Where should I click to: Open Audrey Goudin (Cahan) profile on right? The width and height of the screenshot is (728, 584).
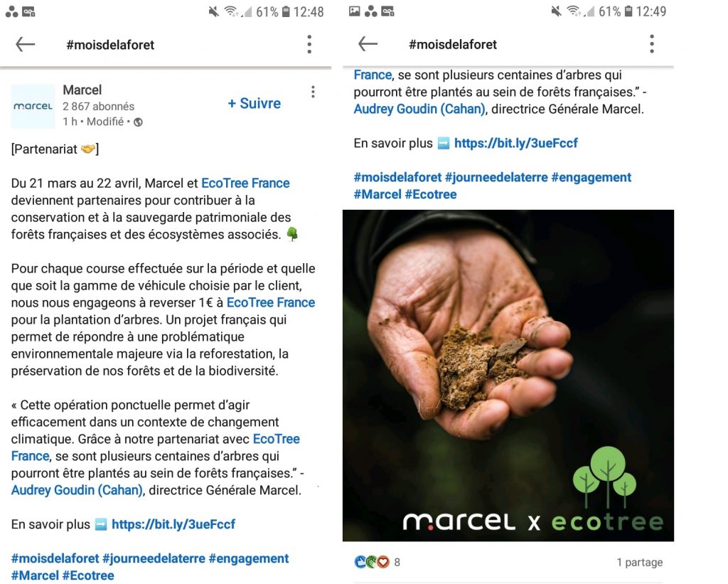coord(419,109)
